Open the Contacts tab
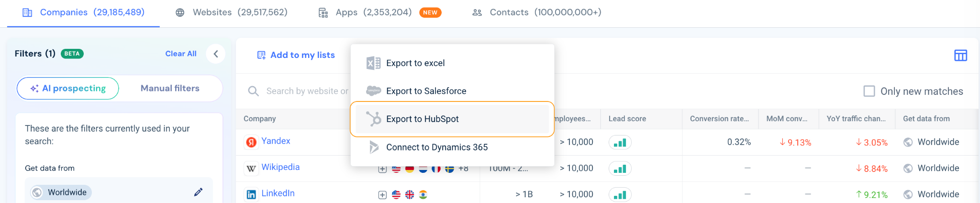 pyautogui.click(x=536, y=12)
